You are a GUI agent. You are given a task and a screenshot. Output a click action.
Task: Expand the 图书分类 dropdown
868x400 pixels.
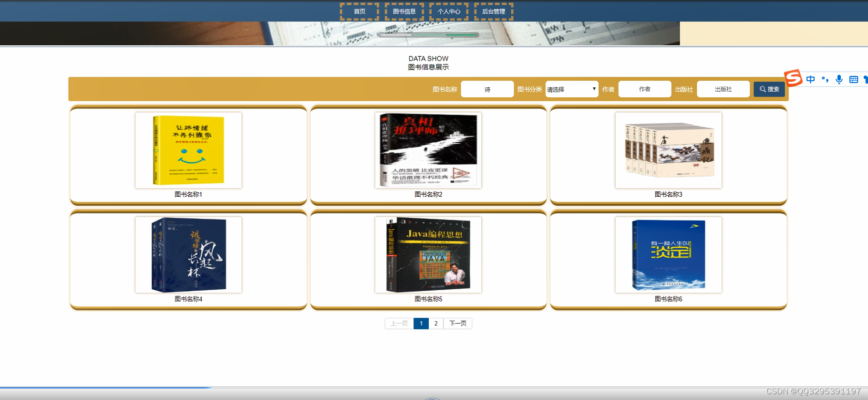click(x=572, y=89)
